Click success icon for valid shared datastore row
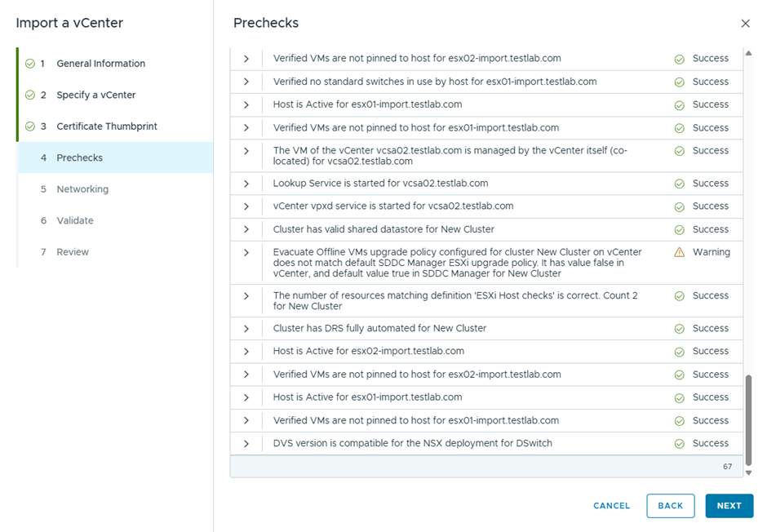 679,230
